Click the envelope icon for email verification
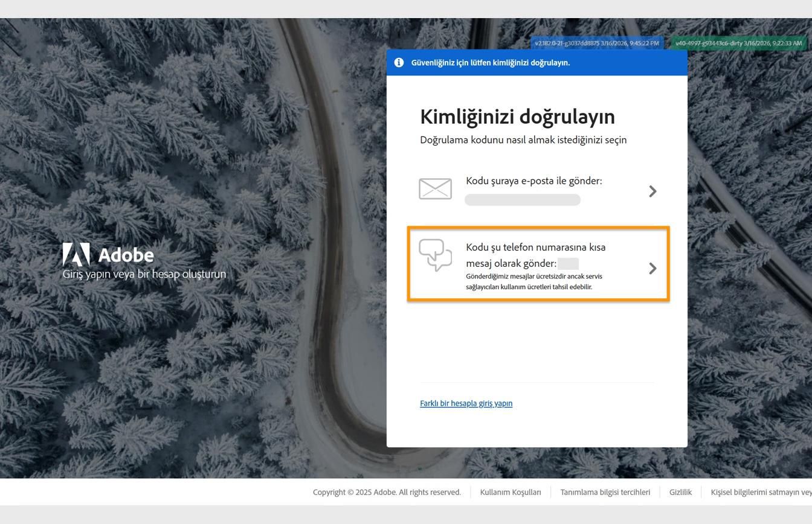Screen dimensions: 812x524 pos(435,189)
